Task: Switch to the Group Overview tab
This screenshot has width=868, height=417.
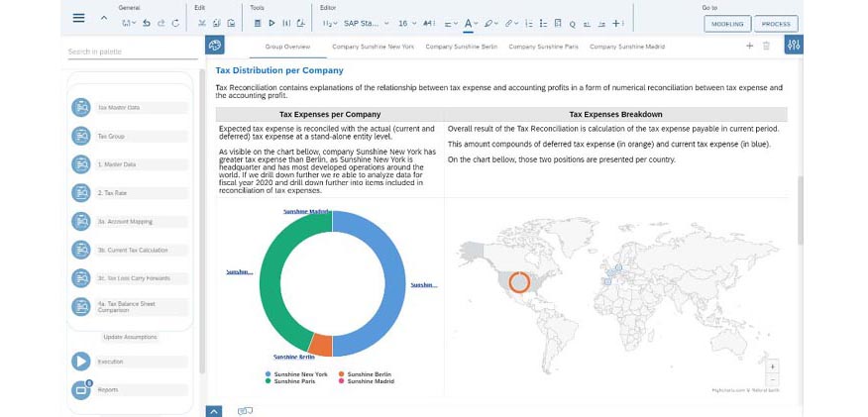Action: 288,47
